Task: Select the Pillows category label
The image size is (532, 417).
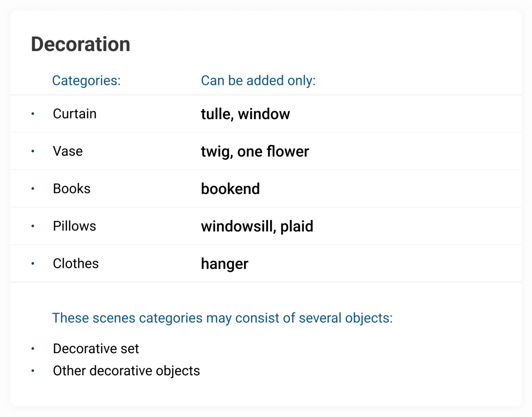Action: [x=74, y=226]
